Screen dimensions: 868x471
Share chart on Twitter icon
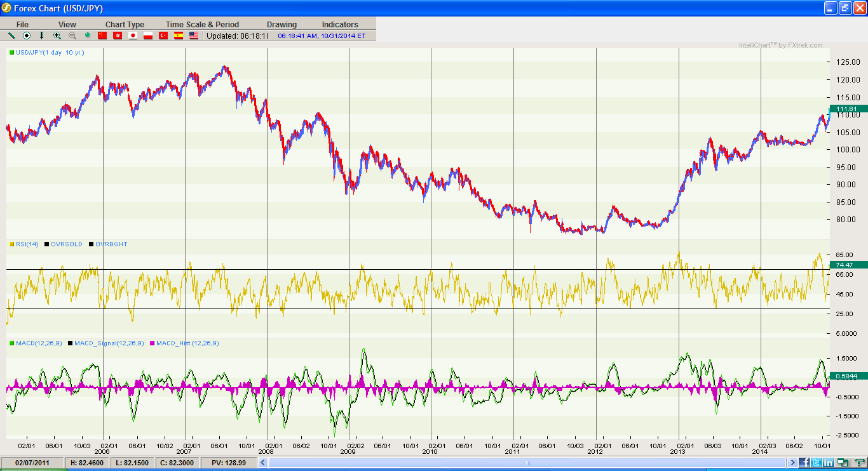(815, 463)
